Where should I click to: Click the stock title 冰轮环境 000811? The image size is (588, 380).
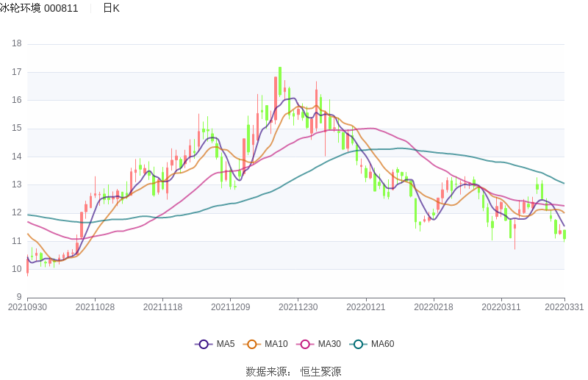pyautogui.click(x=40, y=8)
